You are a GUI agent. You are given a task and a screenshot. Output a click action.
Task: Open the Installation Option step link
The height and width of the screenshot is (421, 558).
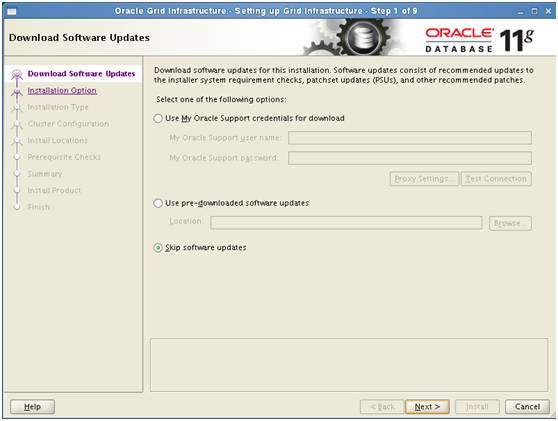tap(62, 91)
